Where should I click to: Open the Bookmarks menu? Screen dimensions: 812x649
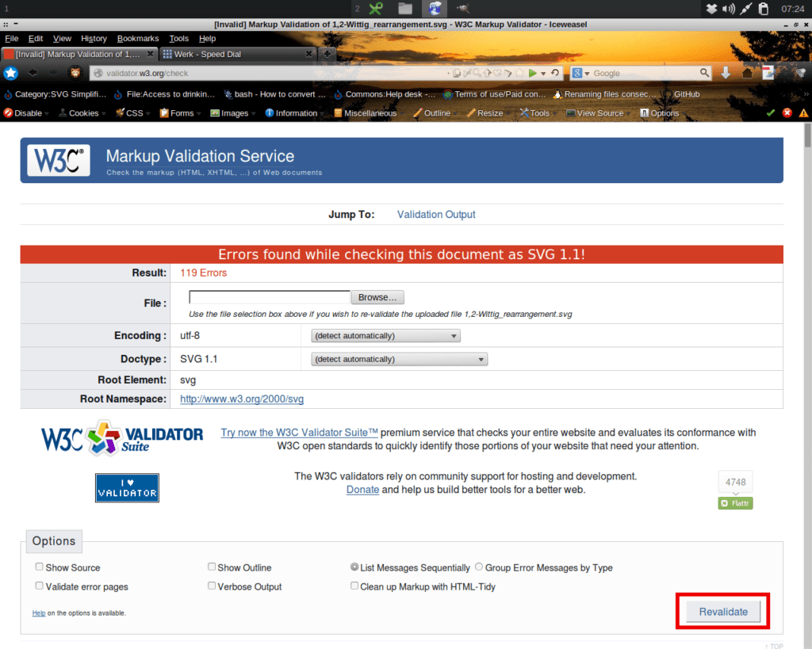(x=138, y=38)
